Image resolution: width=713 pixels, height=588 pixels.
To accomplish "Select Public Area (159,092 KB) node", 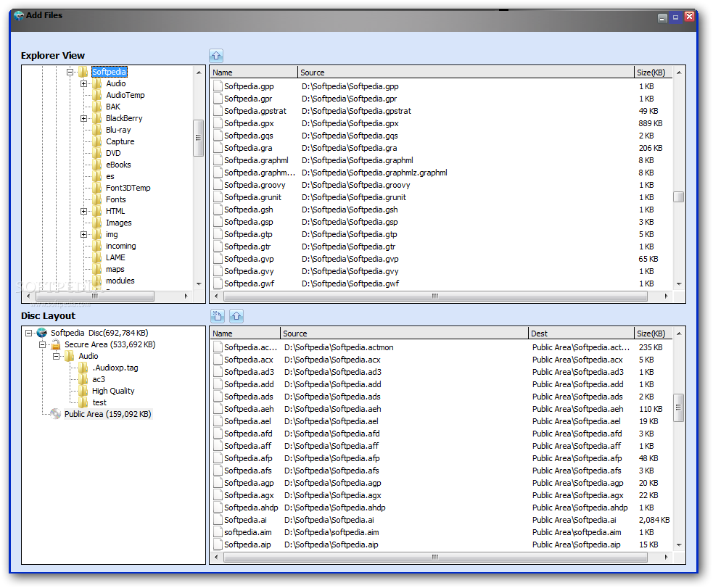I will click(108, 414).
